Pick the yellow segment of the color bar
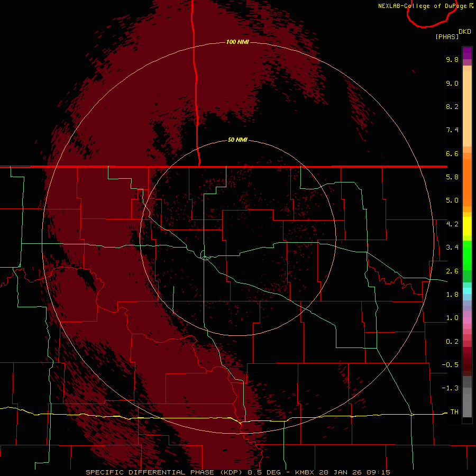This screenshot has width=476, height=476. click(x=467, y=226)
